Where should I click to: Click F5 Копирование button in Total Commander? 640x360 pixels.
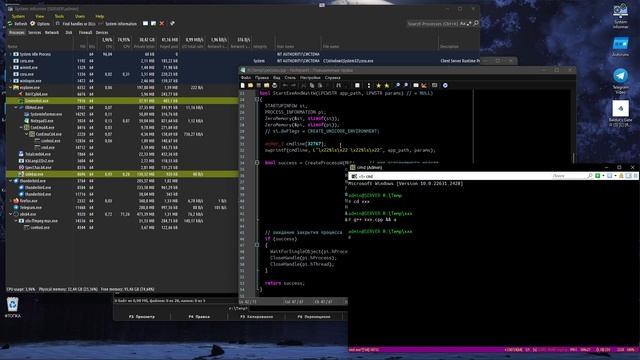pos(256,317)
